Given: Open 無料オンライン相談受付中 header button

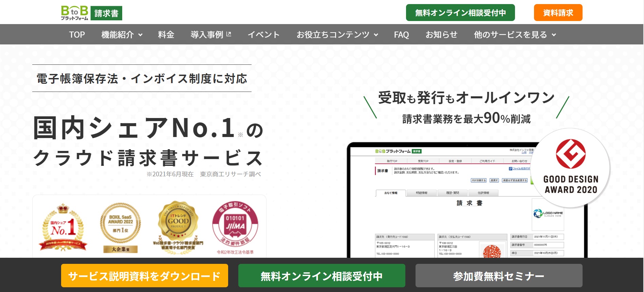Looking at the screenshot, I should tap(460, 13).
